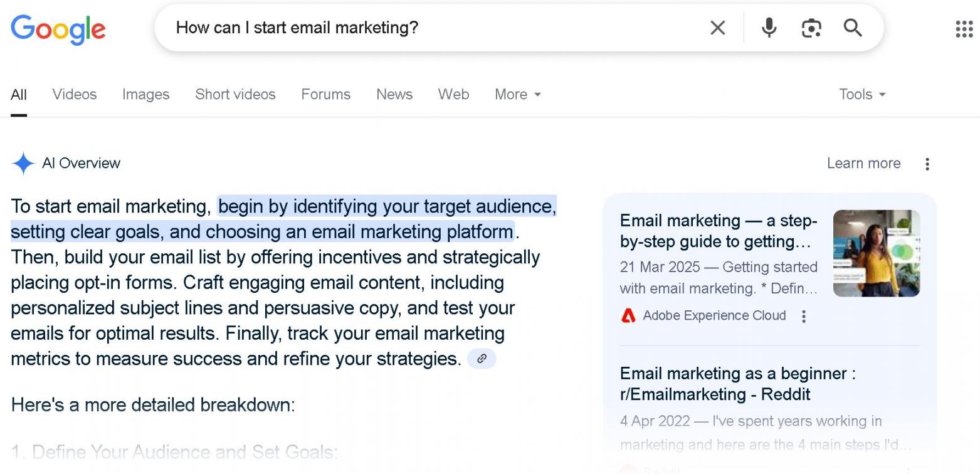The image size is (980, 474).
Task: Select the Forums tab
Action: tap(325, 94)
